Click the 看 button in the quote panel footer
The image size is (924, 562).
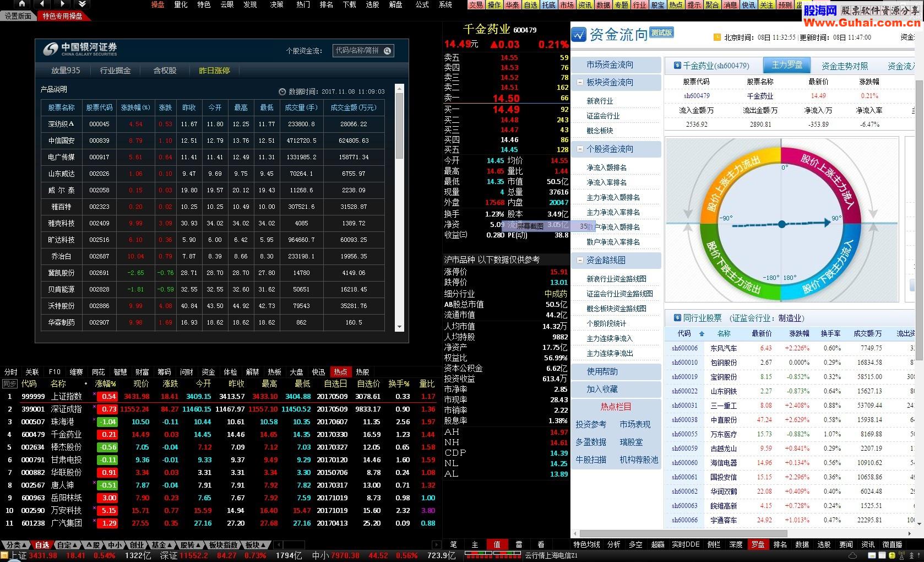[x=541, y=544]
